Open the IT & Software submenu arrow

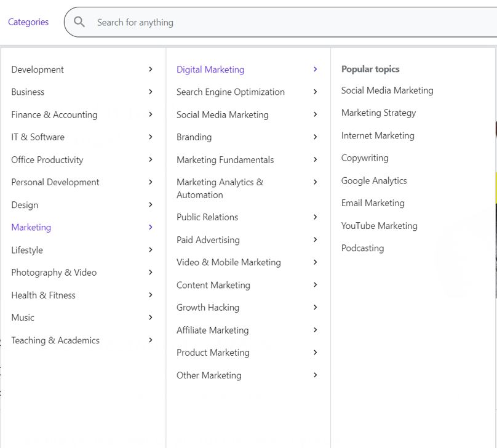[x=151, y=137]
